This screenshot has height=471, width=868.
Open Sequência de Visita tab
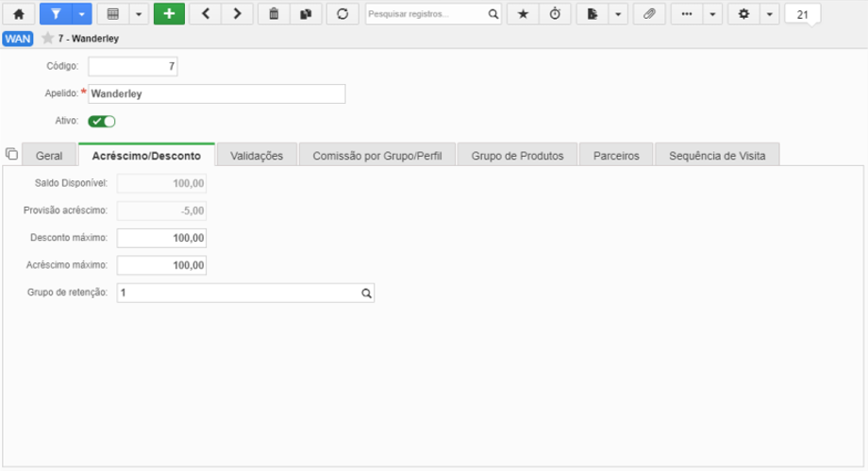coord(717,156)
